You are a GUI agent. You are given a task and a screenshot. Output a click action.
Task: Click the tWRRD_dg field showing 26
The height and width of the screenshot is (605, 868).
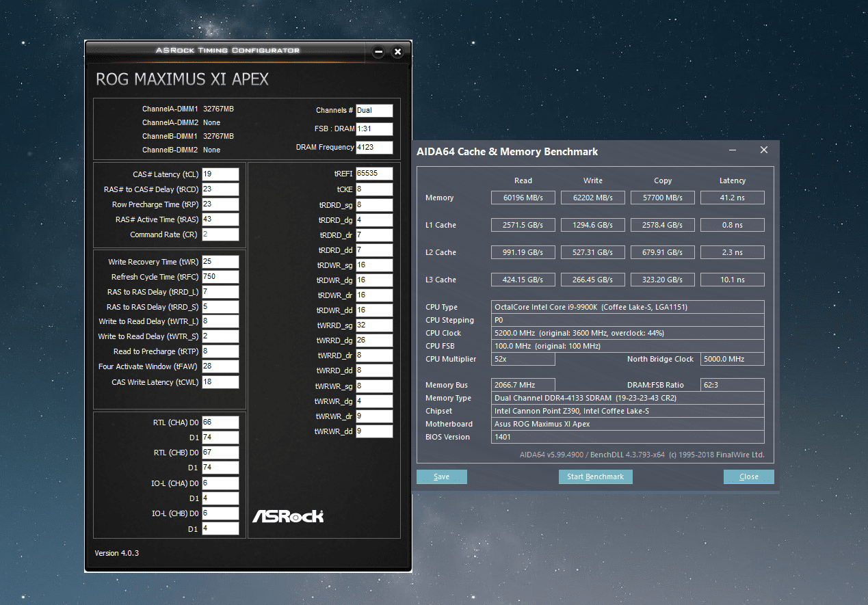[x=374, y=340]
